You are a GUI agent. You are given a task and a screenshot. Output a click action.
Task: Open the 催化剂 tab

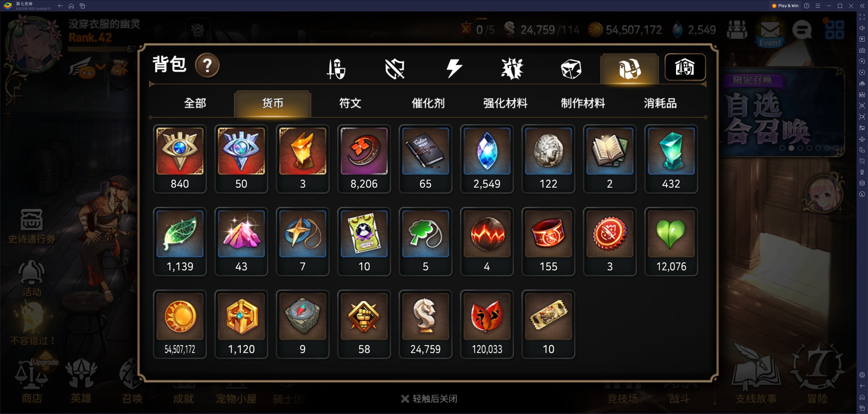(x=428, y=103)
